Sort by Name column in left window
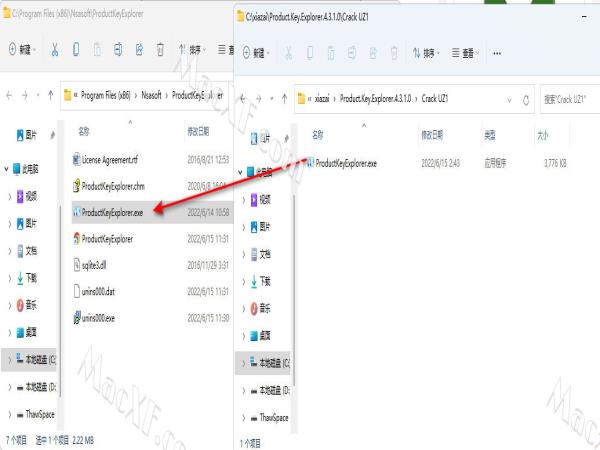The height and width of the screenshot is (450, 600). (x=84, y=132)
